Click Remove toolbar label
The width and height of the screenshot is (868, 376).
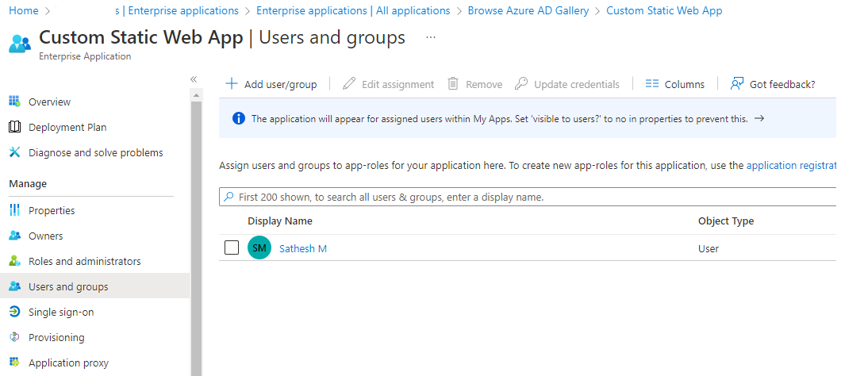pyautogui.click(x=484, y=84)
